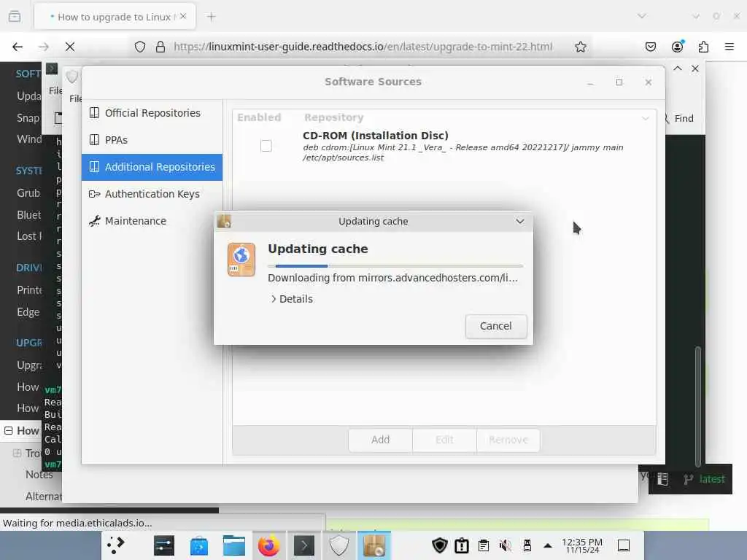This screenshot has height=560, width=747.
Task: Sort by the Repository column header
Action: 333,117
